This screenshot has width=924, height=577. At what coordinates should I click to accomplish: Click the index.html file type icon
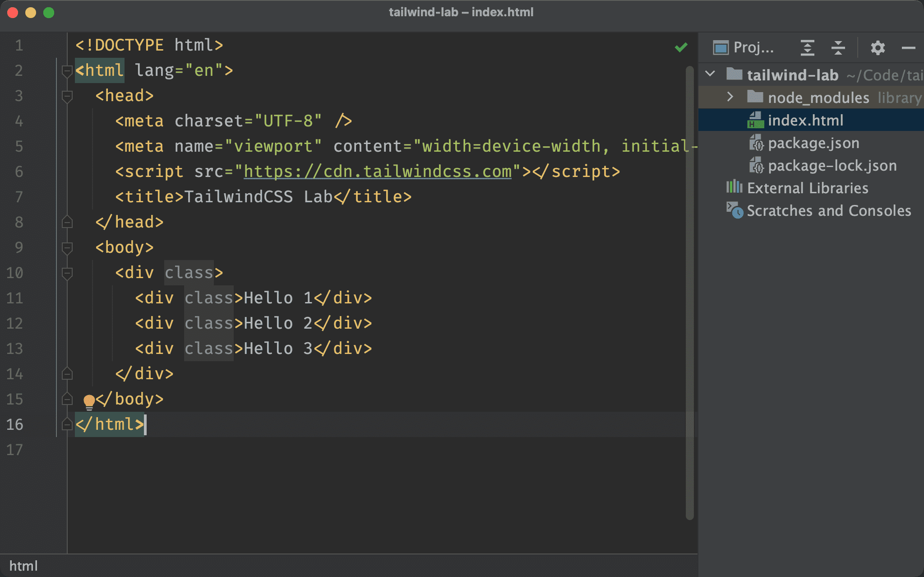(756, 120)
